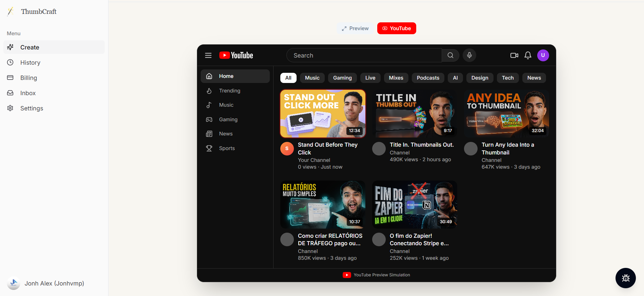Click the search magnifier button

pos(450,55)
